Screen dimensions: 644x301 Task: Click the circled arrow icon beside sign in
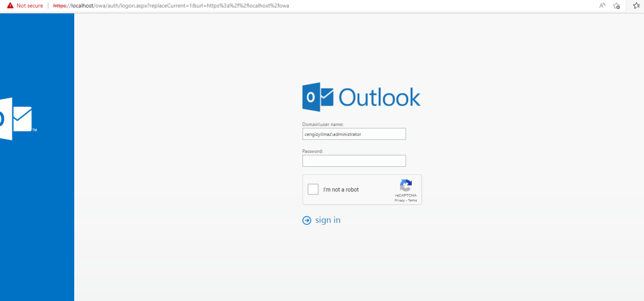(307, 220)
